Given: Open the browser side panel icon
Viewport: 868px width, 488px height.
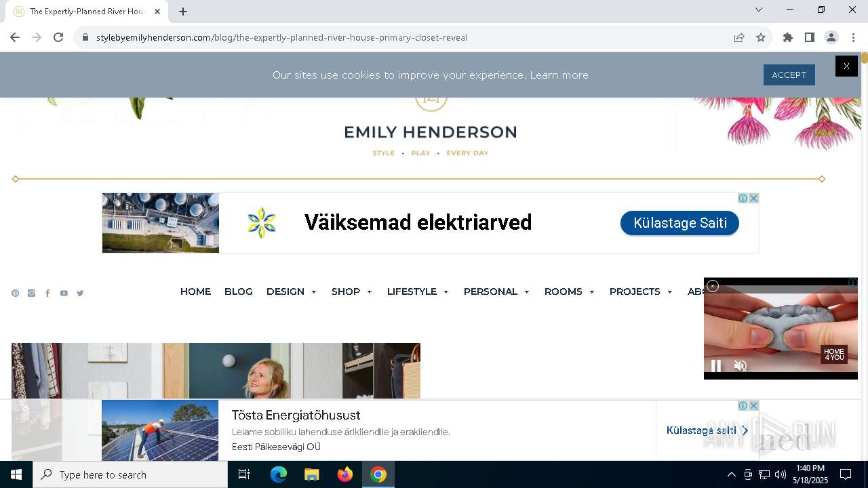Looking at the screenshot, I should point(810,37).
